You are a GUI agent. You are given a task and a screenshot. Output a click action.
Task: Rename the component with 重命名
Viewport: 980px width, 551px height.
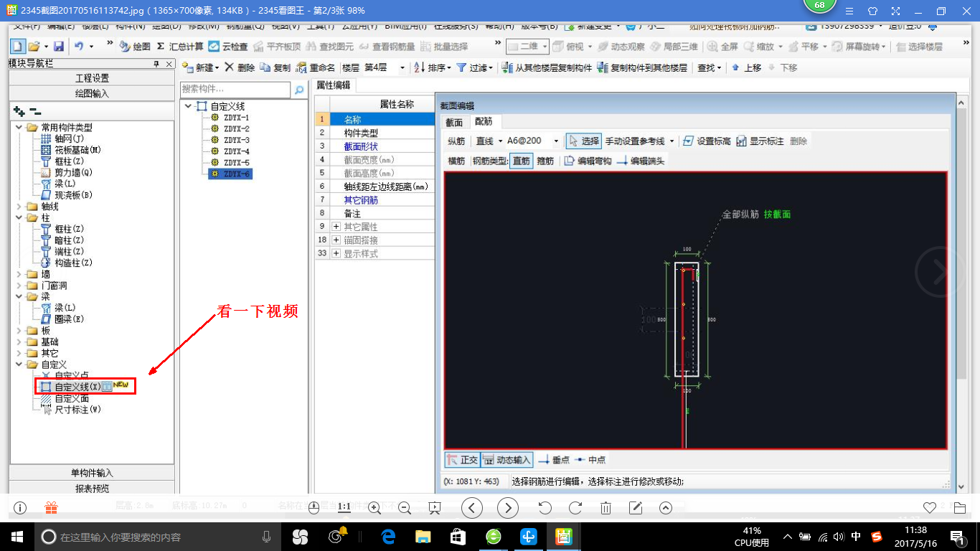pos(316,67)
